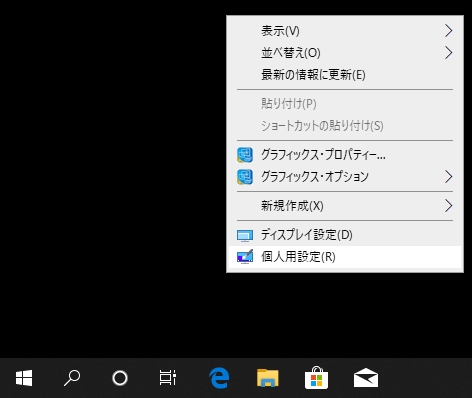472x398 pixels.
Task: Open Microsoft Store from the taskbar
Action: [x=316, y=378]
